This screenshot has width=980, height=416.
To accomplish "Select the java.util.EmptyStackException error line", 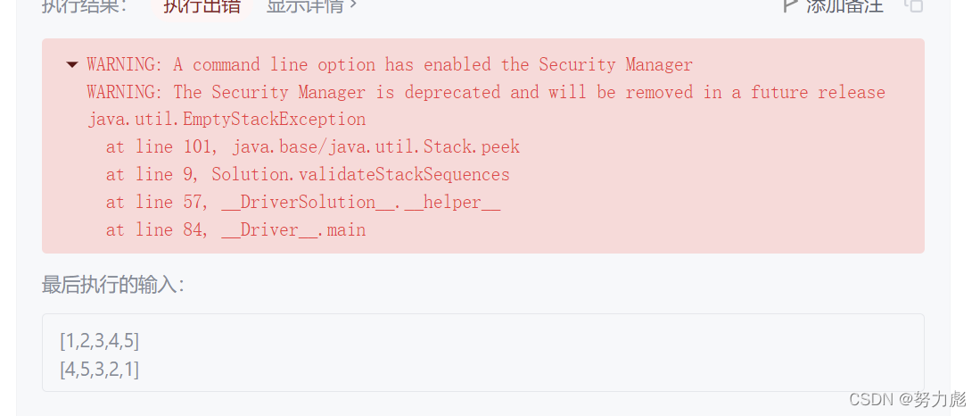I will point(226,119).
